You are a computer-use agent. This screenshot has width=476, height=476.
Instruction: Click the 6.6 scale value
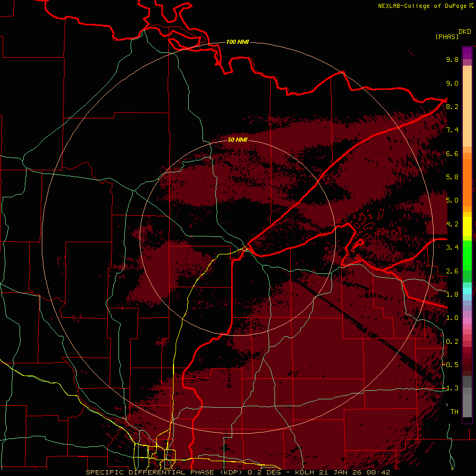452,153
